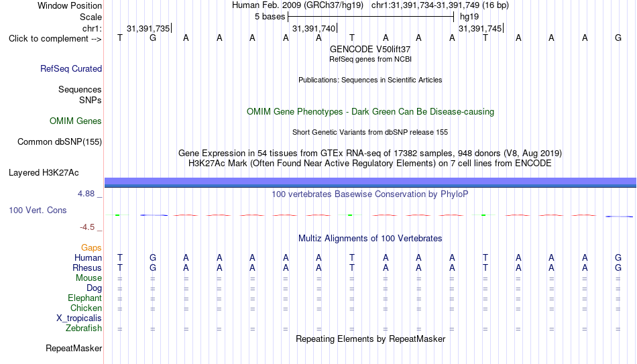This screenshot has height=364, width=637.
Task: Click the chr1:31,391,734-31,391,749 (16 bp) coordinates
Action: [x=440, y=5]
